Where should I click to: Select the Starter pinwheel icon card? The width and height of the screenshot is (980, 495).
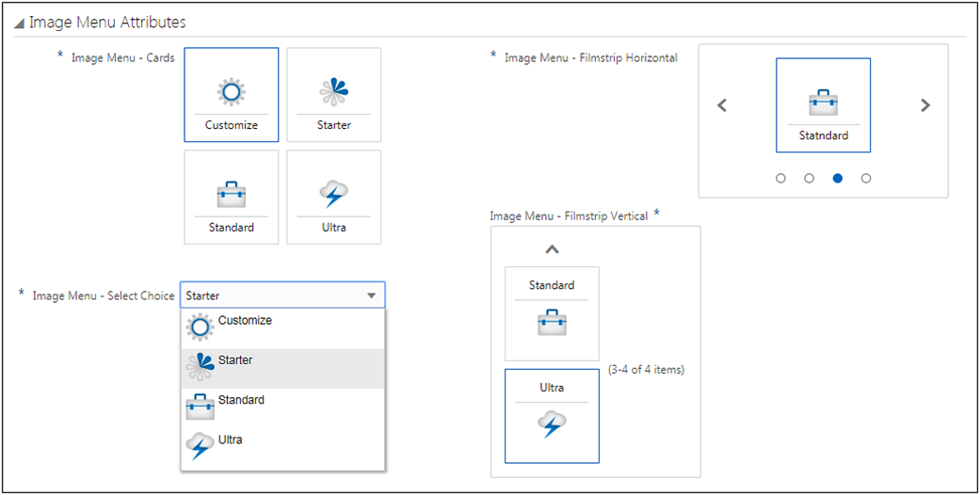click(333, 94)
